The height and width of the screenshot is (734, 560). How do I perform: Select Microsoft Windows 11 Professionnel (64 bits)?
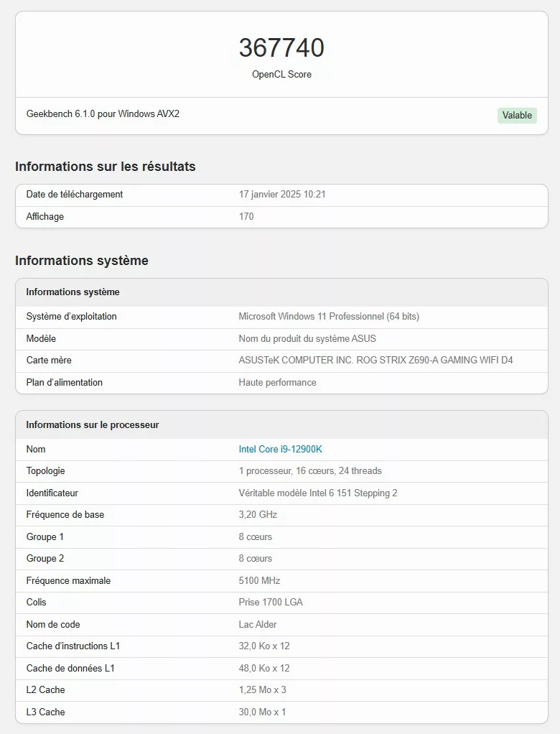pos(329,317)
